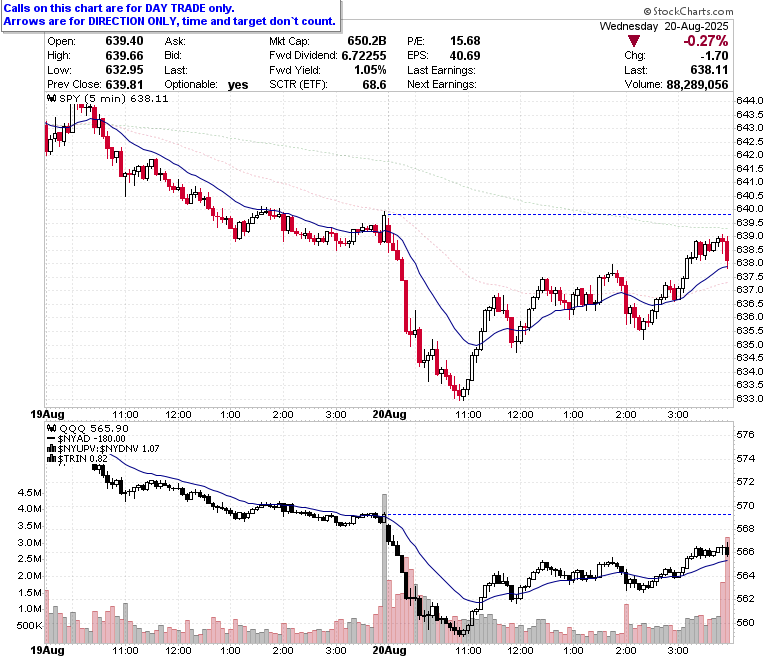Open the StockCharts.com watermark link
The width and height of the screenshot is (780, 659).
pyautogui.click(x=688, y=11)
